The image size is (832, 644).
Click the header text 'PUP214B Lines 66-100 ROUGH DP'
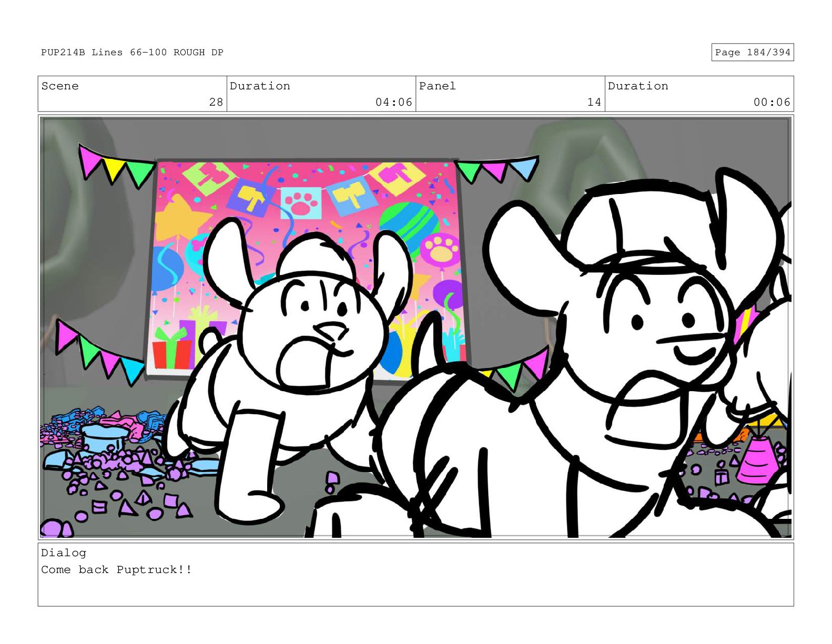[133, 53]
